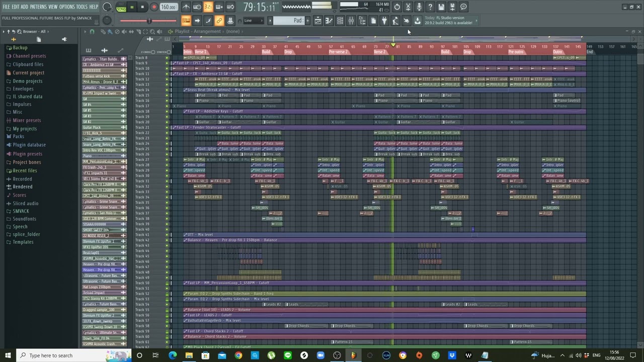Open the HELP menu
The image size is (644, 362).
click(94, 7)
